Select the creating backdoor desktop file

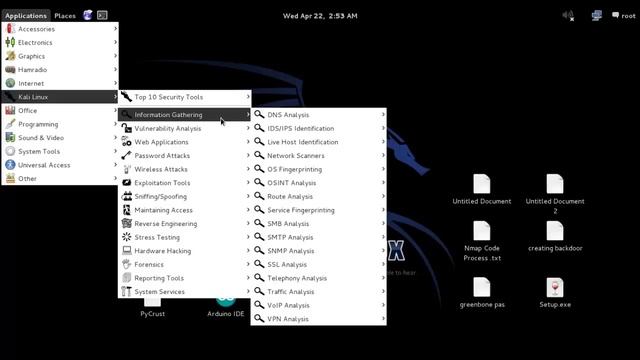[x=555, y=236]
